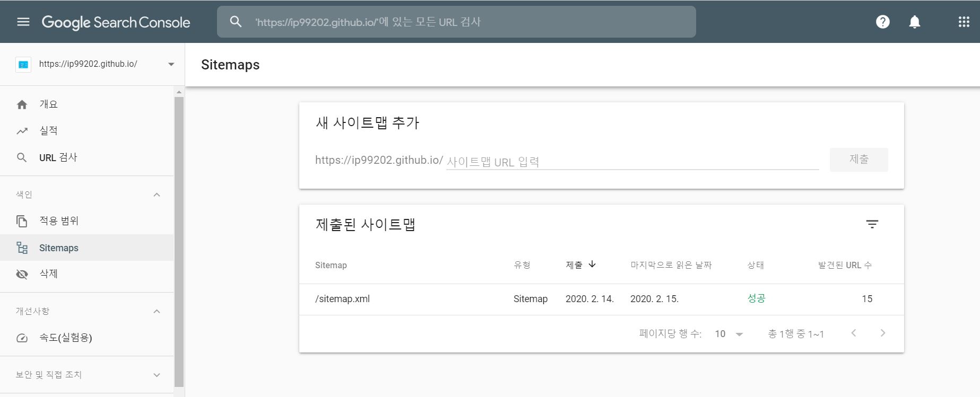The width and height of the screenshot is (980, 397).
Task: Click the property favicon for ip99202.github.io
Action: pyautogui.click(x=23, y=64)
